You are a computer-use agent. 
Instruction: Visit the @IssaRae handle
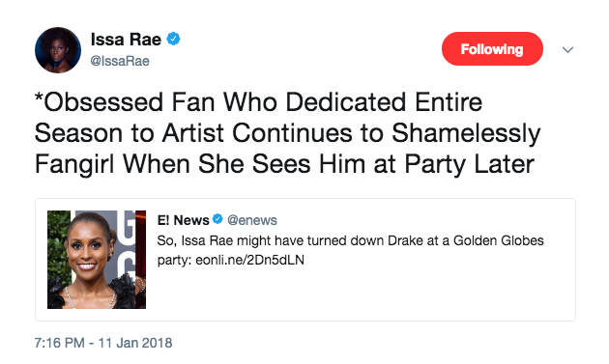coord(120,61)
